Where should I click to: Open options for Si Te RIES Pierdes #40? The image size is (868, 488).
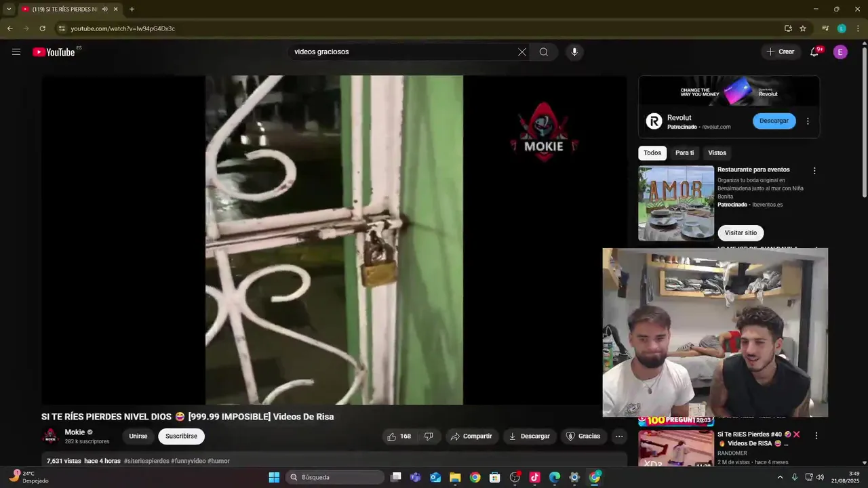pos(816,435)
